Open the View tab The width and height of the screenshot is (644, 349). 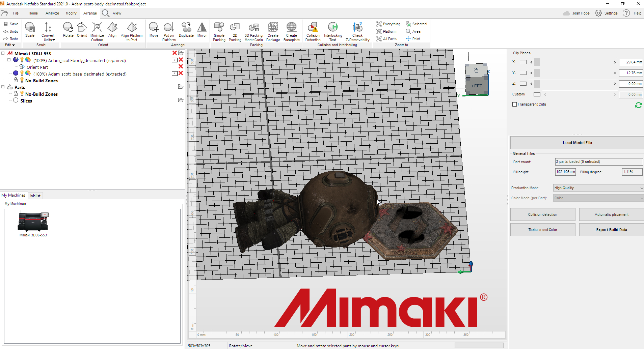click(x=117, y=13)
